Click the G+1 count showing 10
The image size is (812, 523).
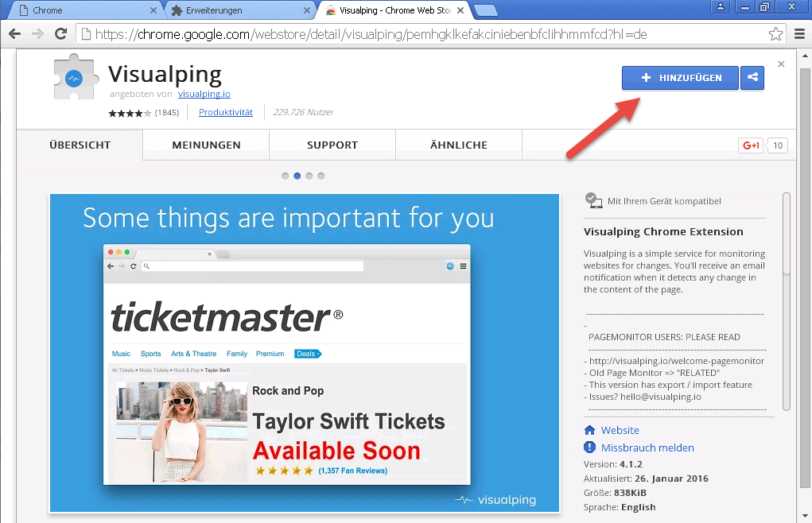pos(777,145)
